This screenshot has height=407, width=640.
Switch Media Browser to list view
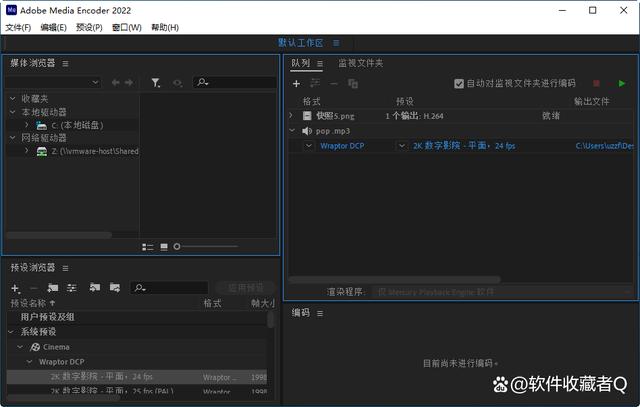147,247
